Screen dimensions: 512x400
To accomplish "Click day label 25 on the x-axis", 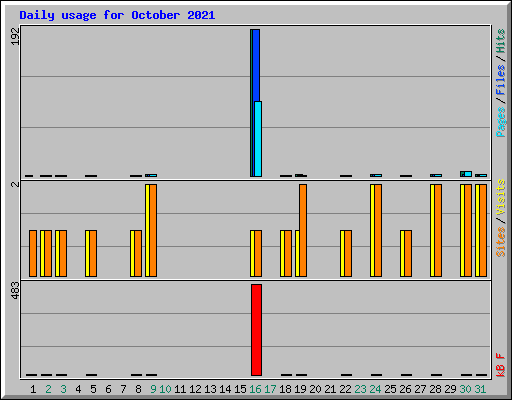I will coord(390,389).
